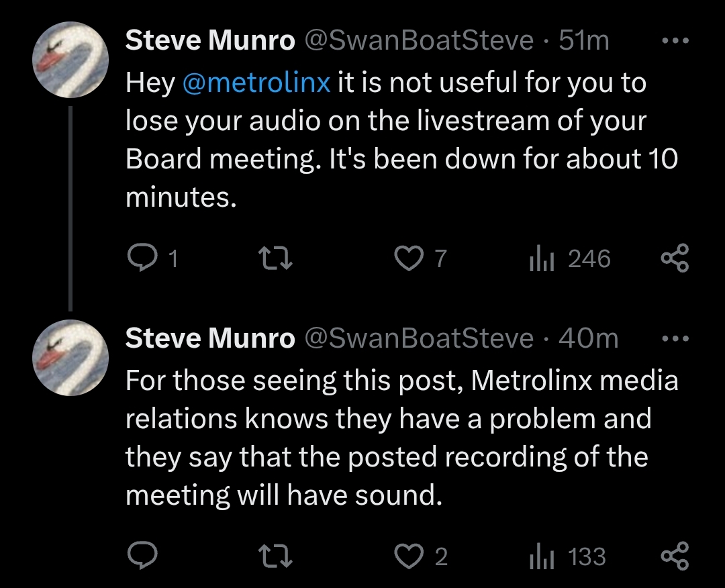
Task: Open the 40m timestamp of second tweet
Action: pyautogui.click(x=588, y=338)
